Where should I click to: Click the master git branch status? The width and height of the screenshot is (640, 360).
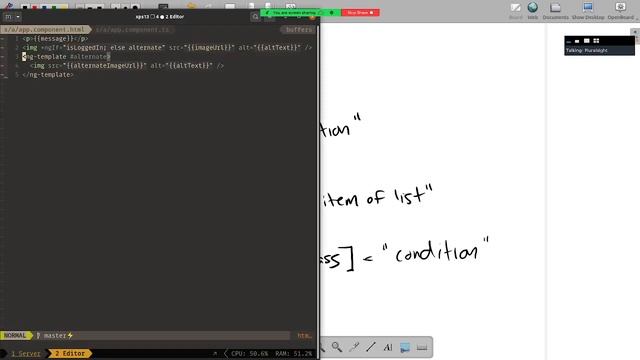coord(55,336)
